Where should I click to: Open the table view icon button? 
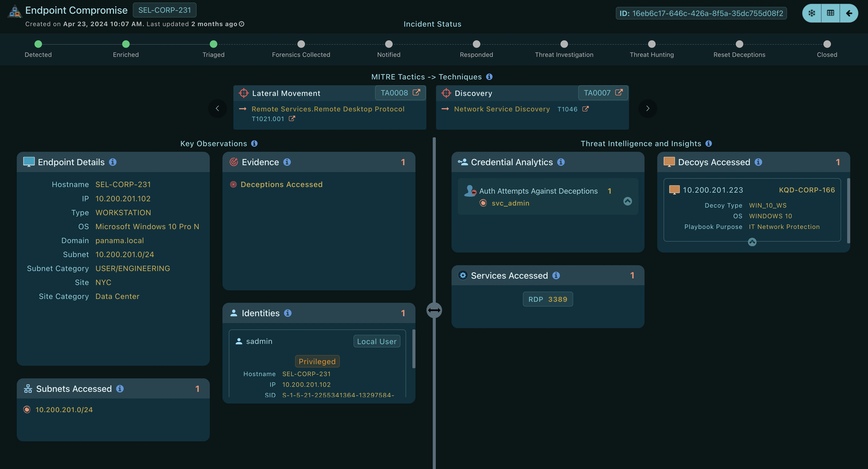click(830, 13)
